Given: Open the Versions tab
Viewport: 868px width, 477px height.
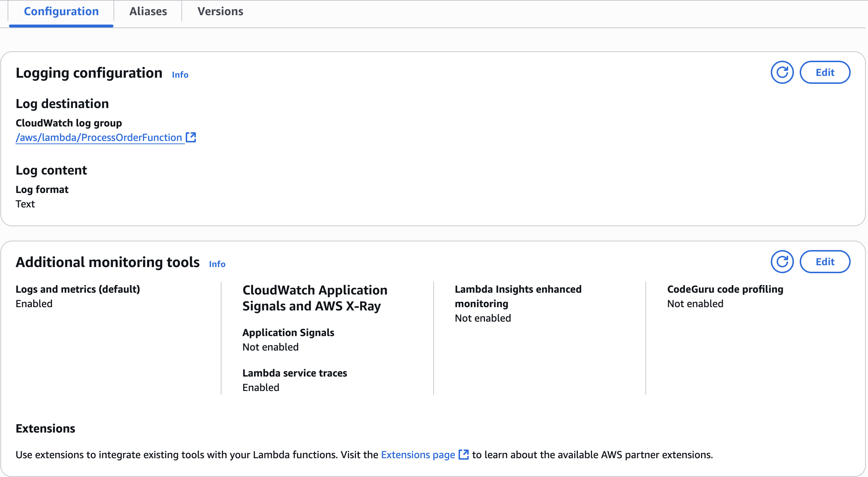Looking at the screenshot, I should (x=220, y=12).
